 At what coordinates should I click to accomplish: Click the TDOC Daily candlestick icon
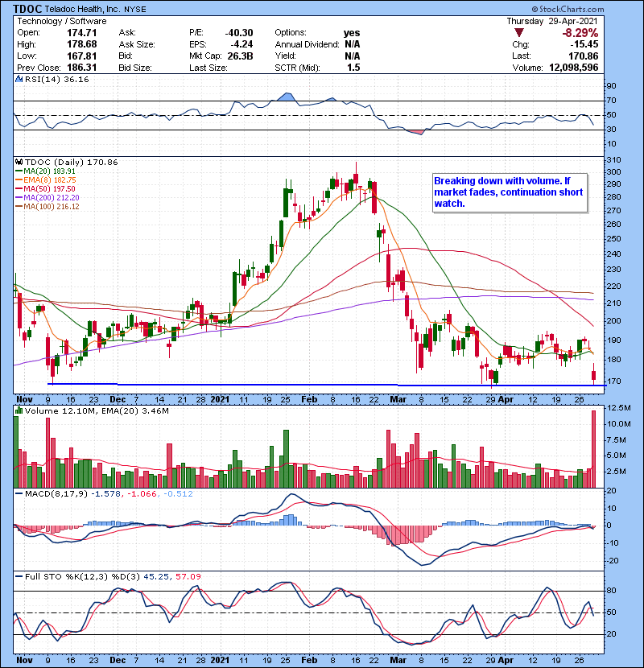19,162
